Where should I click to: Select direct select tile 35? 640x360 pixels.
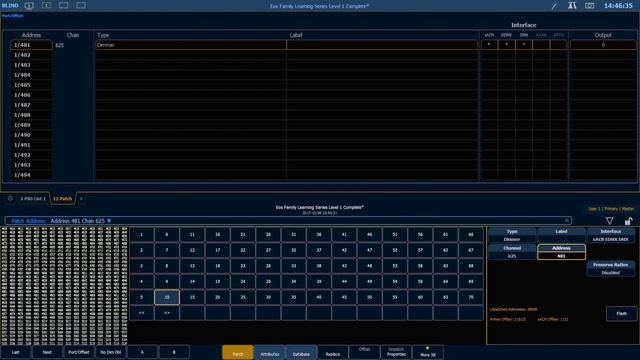point(293,298)
